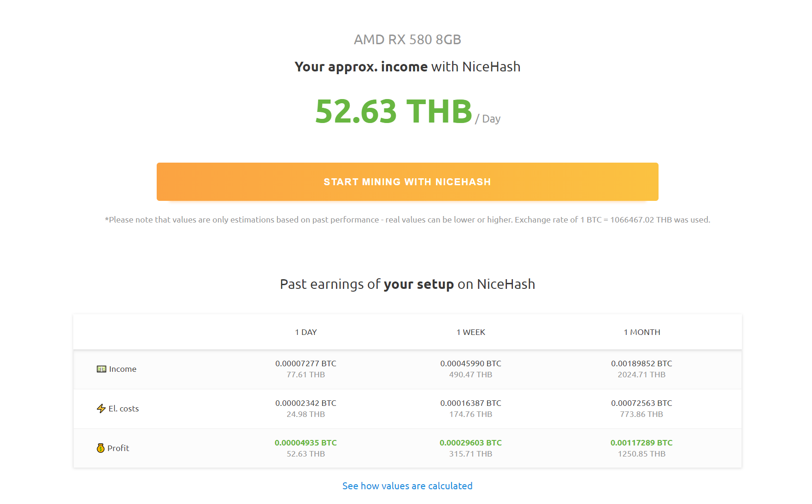Select the 1 WEEK column header
The height and width of the screenshot is (504, 812).
pos(471,332)
